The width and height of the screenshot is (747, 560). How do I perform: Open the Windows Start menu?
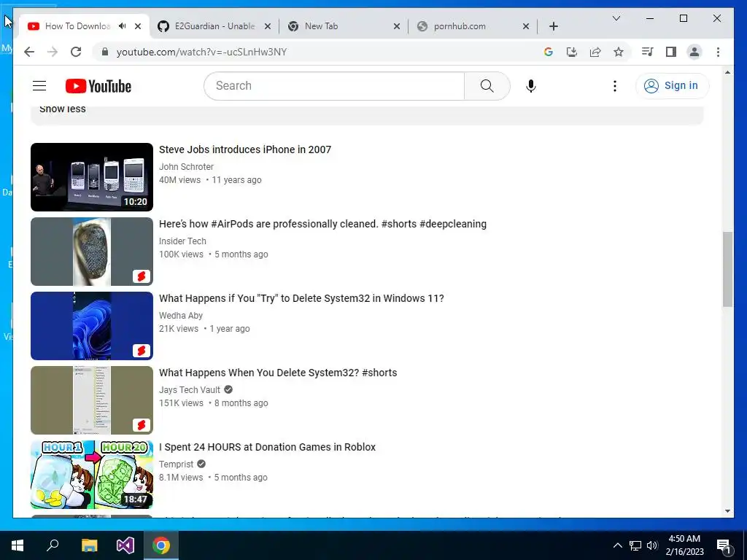point(18,545)
